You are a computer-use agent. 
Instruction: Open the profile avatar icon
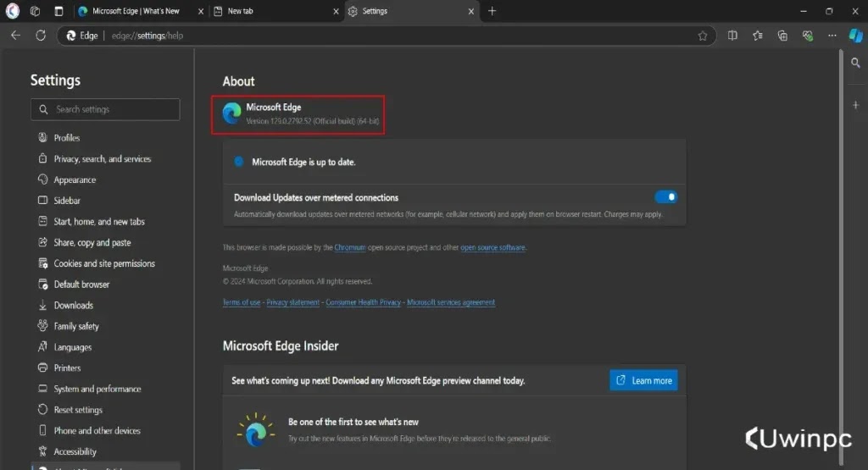[12, 11]
